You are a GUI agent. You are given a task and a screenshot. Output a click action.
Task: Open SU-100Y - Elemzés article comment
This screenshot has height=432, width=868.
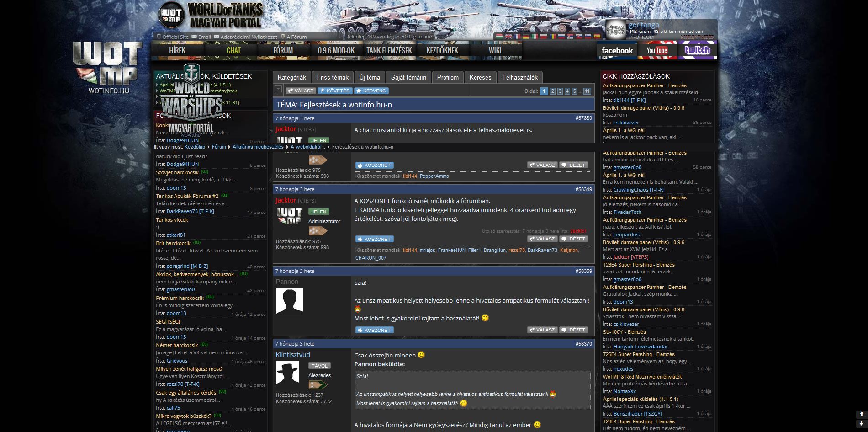(x=624, y=332)
